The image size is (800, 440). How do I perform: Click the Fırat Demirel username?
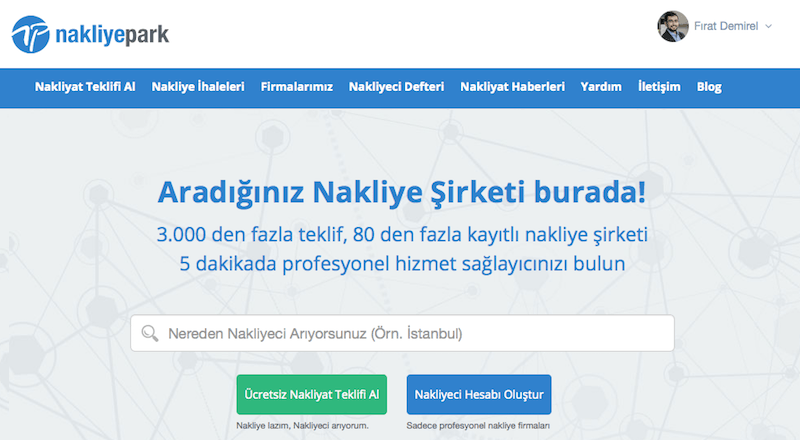[726, 26]
